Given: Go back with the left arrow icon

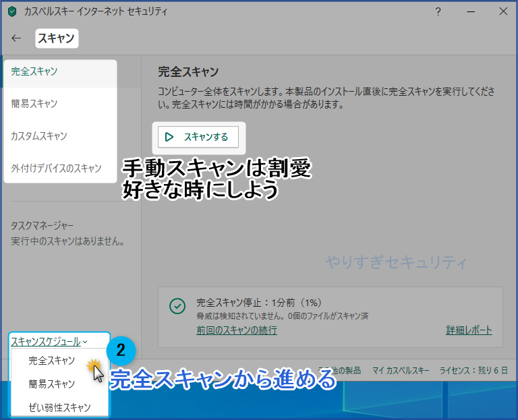Looking at the screenshot, I should pyautogui.click(x=16, y=38).
